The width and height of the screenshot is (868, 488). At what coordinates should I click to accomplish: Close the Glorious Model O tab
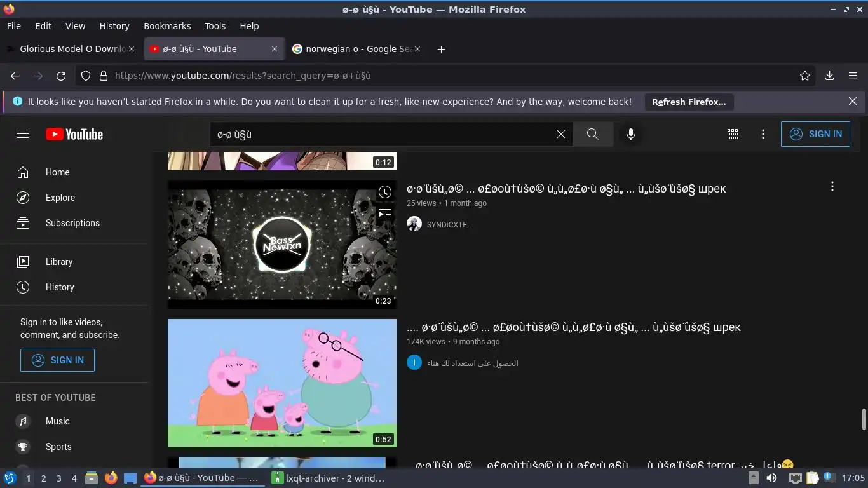click(132, 49)
